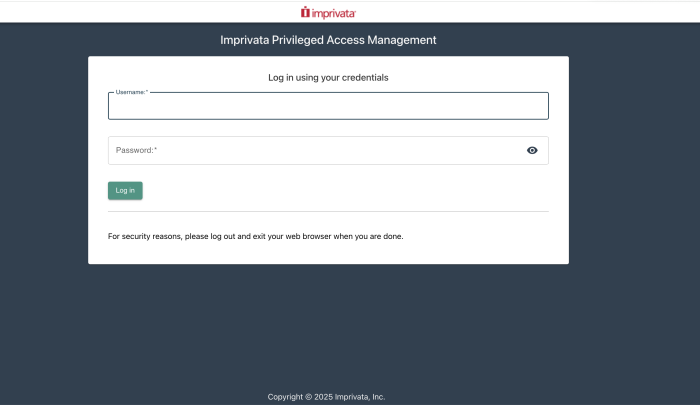Image resolution: width=700 pixels, height=405 pixels.
Task: Click the green Log in button
Action: tap(125, 191)
